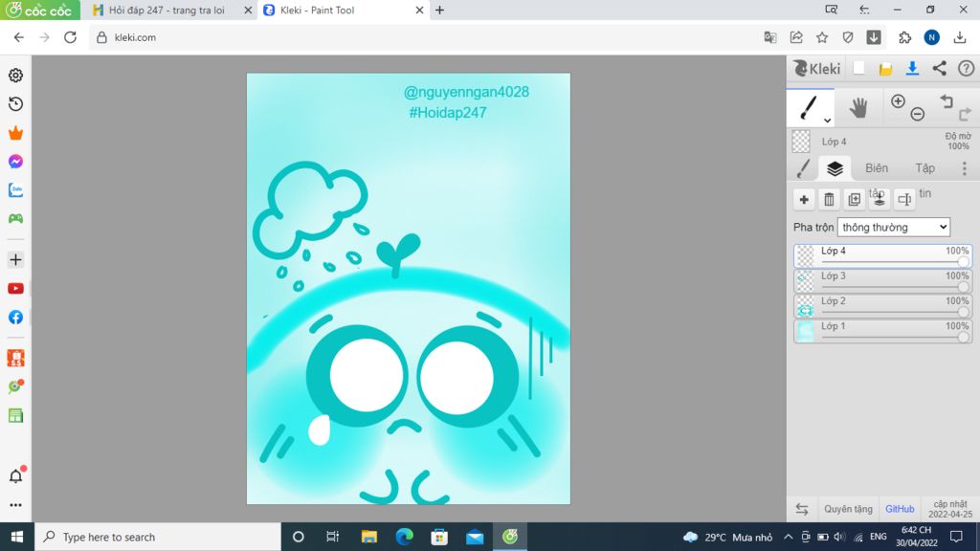Duplicate the current layer
Screen dimensions: 980x551
pos(854,199)
